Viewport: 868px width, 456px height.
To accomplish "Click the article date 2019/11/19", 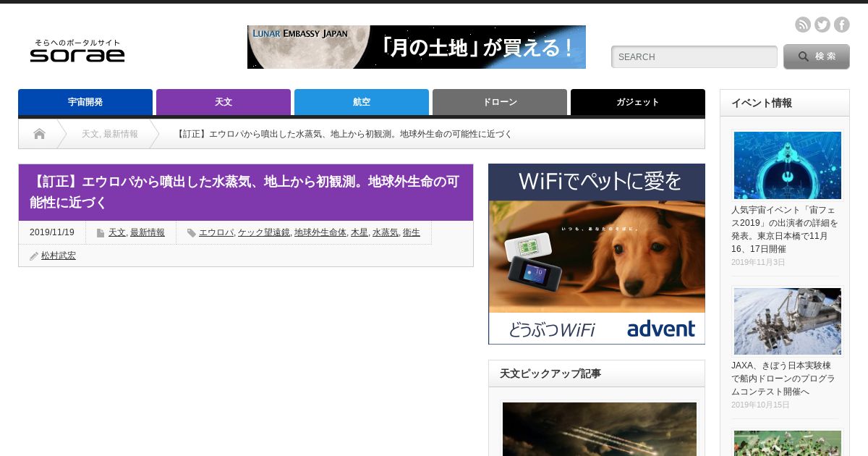I will 52,232.
